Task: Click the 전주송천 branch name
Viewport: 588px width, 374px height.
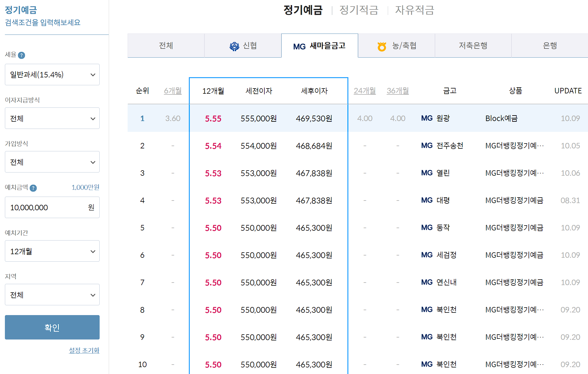Action: tap(450, 146)
